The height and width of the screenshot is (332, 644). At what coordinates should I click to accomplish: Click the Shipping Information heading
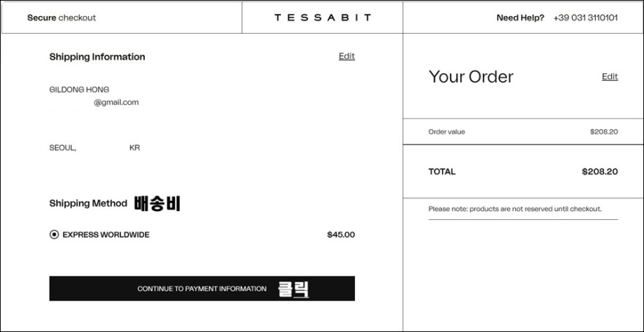point(97,56)
